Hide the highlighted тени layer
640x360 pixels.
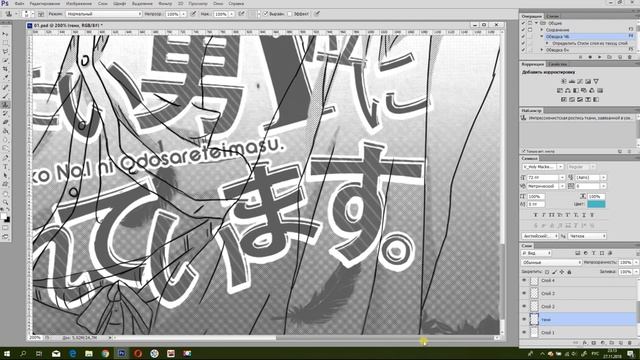click(x=524, y=320)
